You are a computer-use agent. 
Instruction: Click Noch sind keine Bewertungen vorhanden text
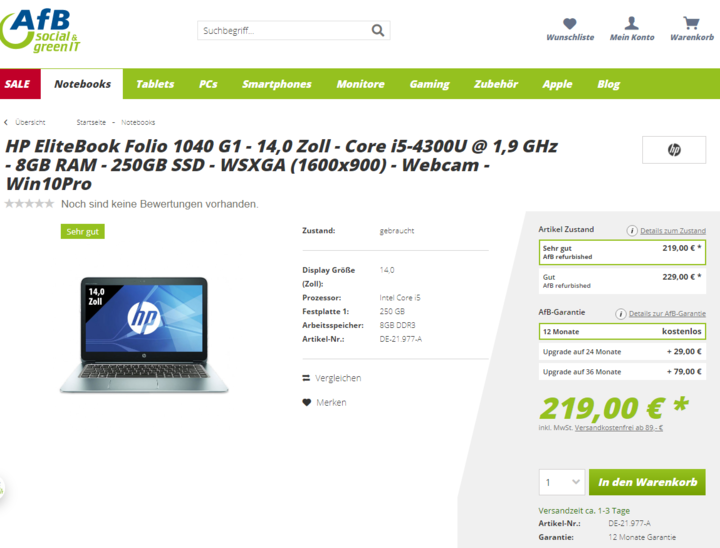pos(159,204)
